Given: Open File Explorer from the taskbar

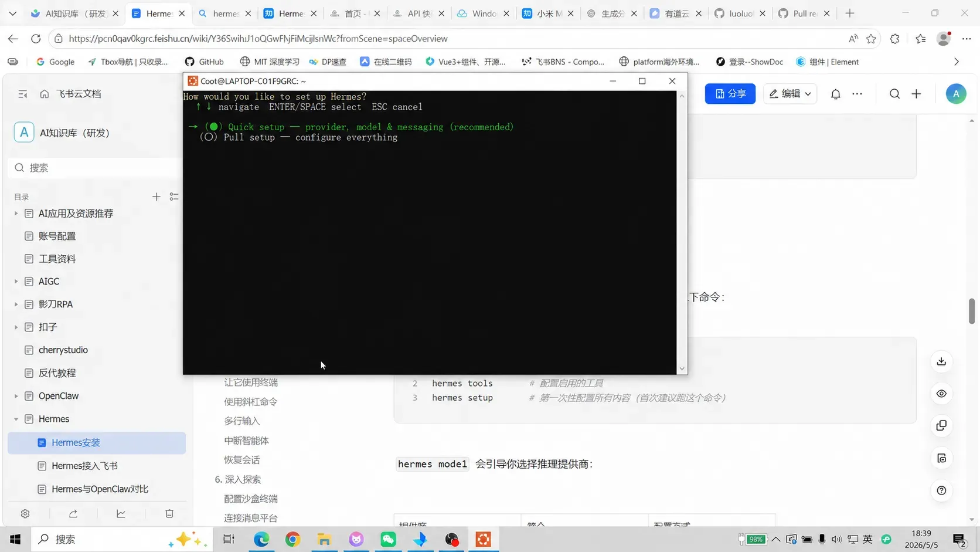Looking at the screenshot, I should (x=324, y=539).
